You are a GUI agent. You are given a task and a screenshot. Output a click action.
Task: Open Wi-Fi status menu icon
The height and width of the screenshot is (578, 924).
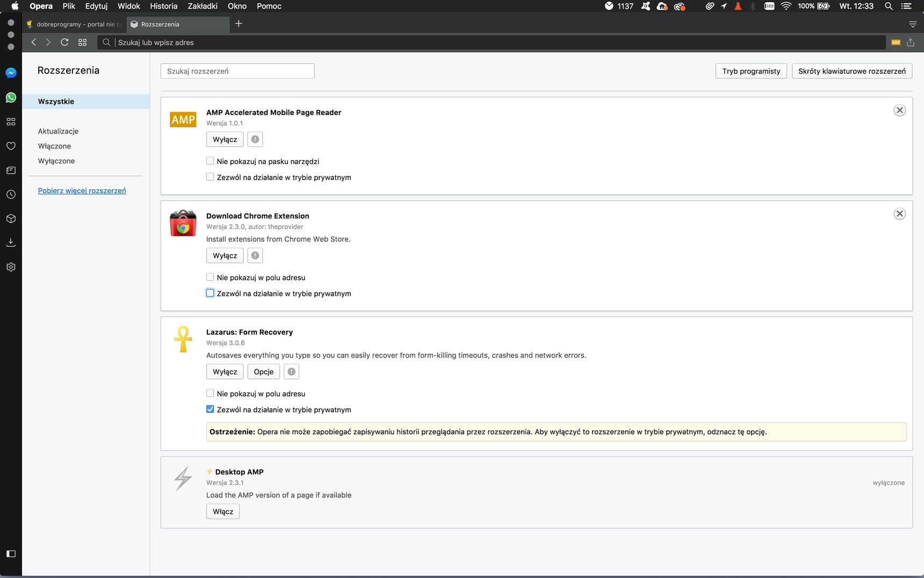[x=786, y=6]
